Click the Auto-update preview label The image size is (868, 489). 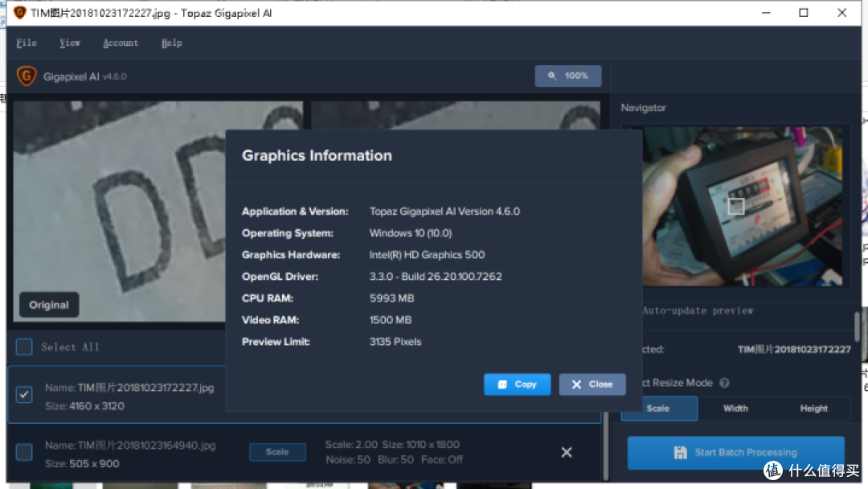[x=698, y=310]
